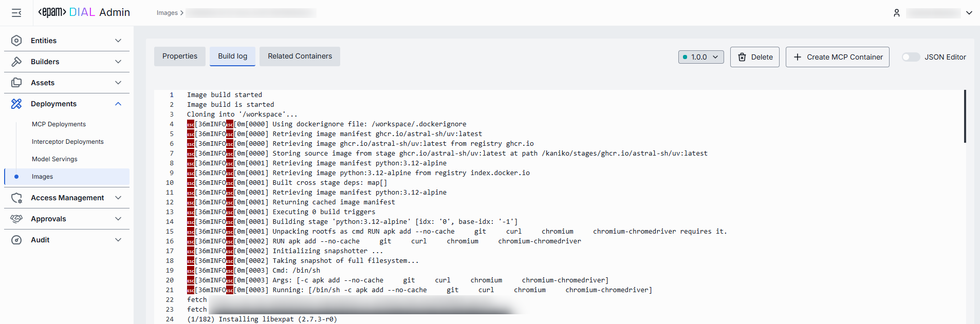Click the build log vertical scrollbar

[965, 117]
